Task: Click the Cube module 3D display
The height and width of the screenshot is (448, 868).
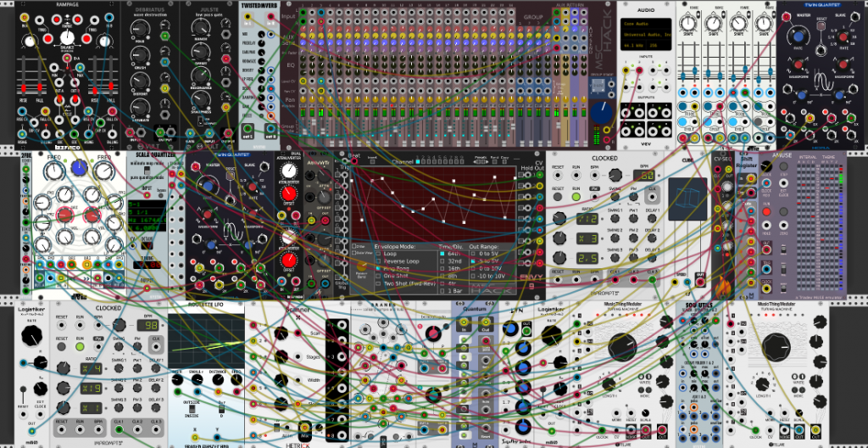Action: [x=687, y=199]
